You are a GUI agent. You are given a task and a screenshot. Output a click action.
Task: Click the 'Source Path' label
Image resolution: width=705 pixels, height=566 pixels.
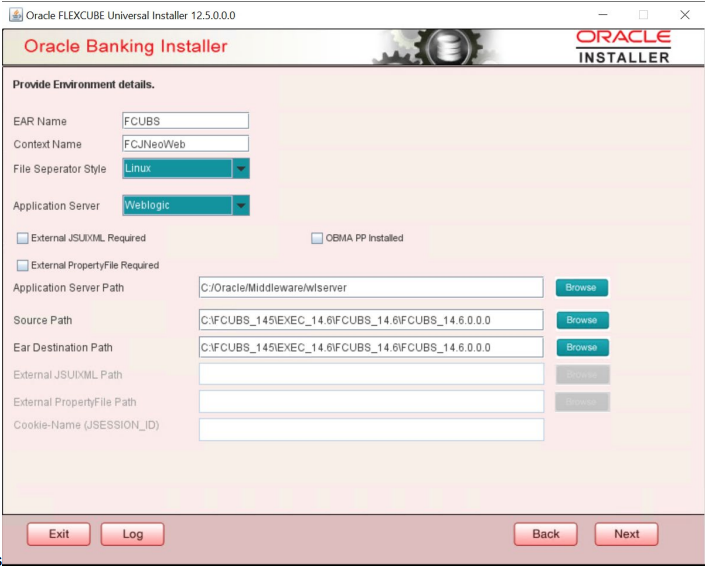pos(43,320)
